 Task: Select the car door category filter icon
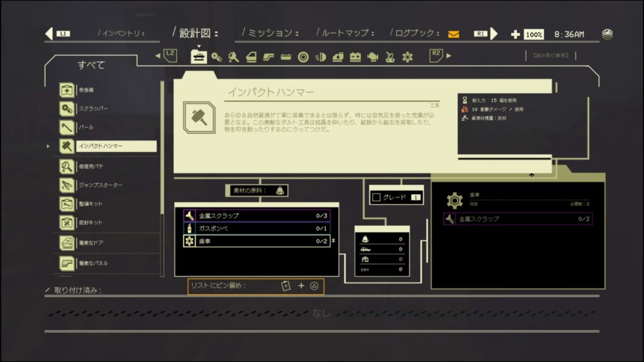tap(251, 57)
